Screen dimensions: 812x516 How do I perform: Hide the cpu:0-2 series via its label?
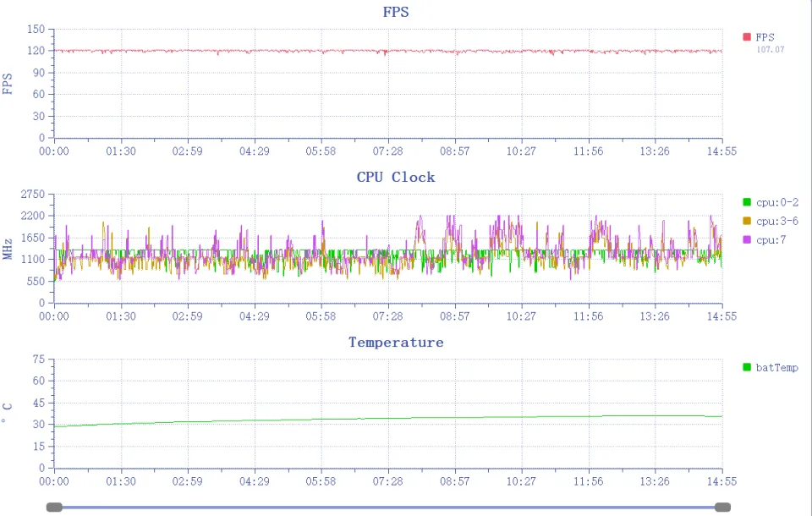coord(777,202)
